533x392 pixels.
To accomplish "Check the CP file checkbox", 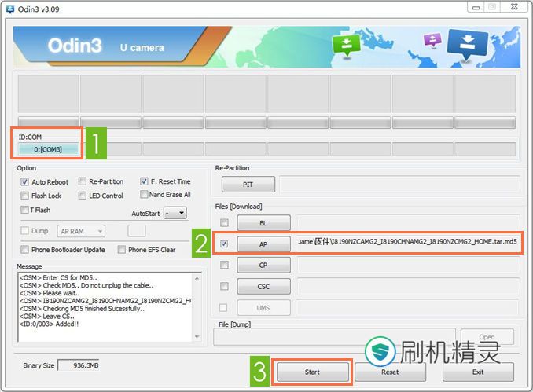I will click(224, 265).
